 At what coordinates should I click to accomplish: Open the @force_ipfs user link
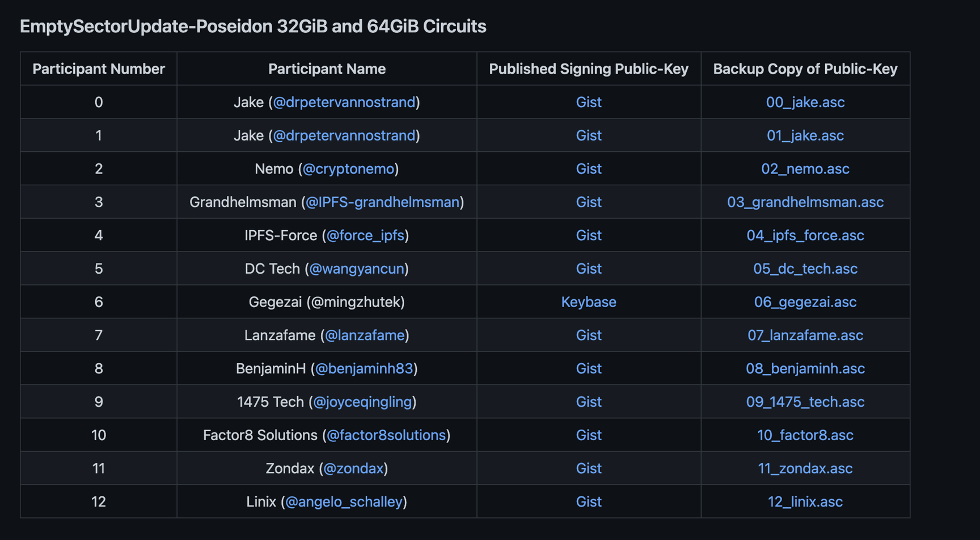click(x=365, y=236)
